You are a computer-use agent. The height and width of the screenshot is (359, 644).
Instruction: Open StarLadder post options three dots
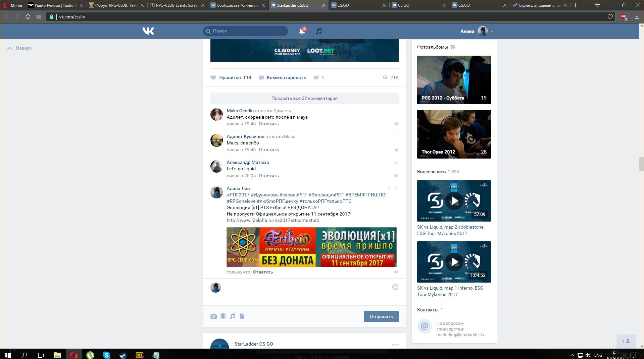[x=395, y=345]
